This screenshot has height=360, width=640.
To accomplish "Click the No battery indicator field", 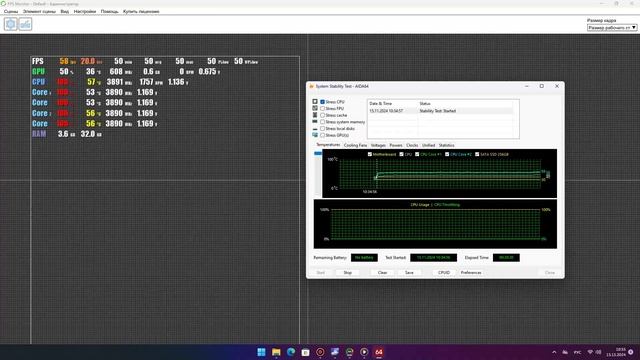I will click(364, 258).
